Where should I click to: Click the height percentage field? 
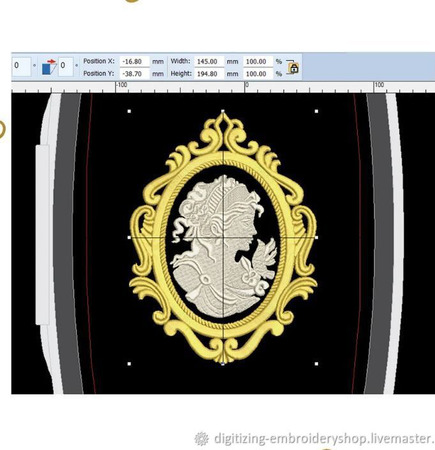[258, 73]
